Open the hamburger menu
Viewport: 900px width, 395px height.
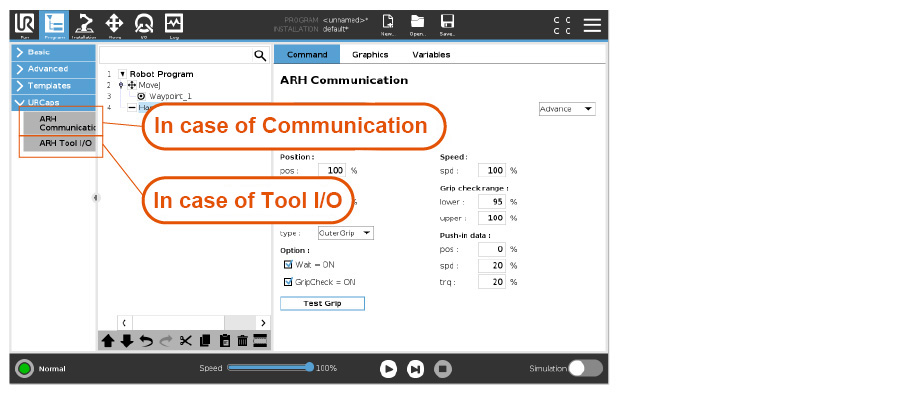[x=592, y=25]
